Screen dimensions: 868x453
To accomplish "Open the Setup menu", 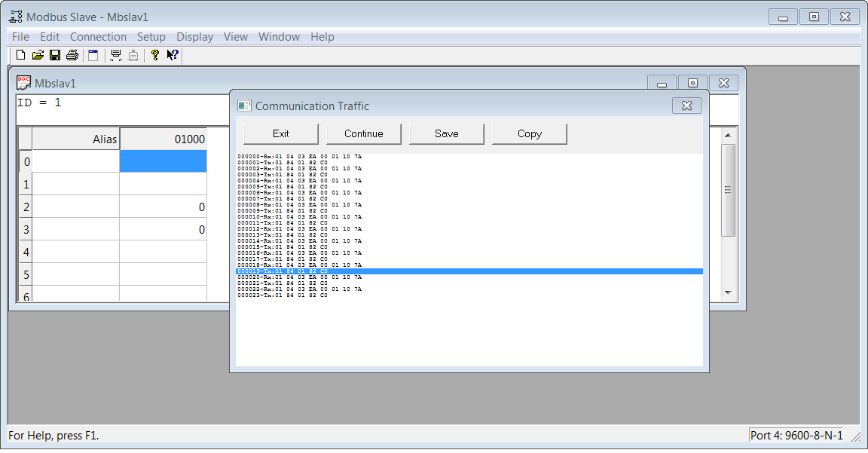I will coord(151,36).
